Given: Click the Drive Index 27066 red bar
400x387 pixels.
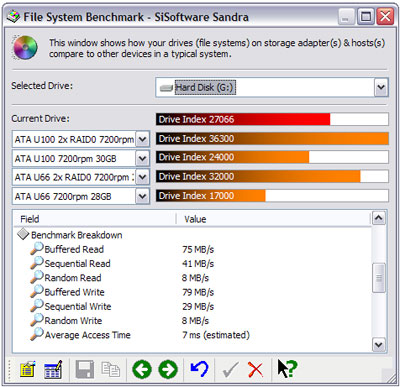Looking at the screenshot, I should (243, 119).
